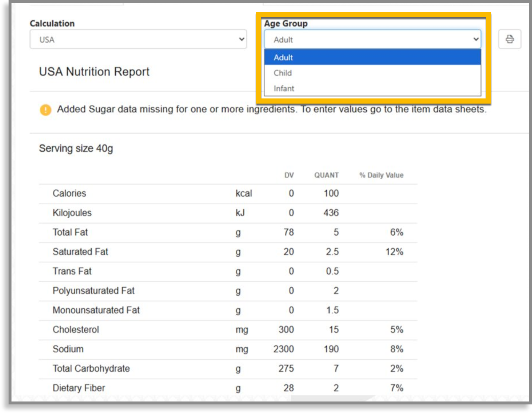Click the Kilojoules quantity value 436

pyautogui.click(x=331, y=213)
